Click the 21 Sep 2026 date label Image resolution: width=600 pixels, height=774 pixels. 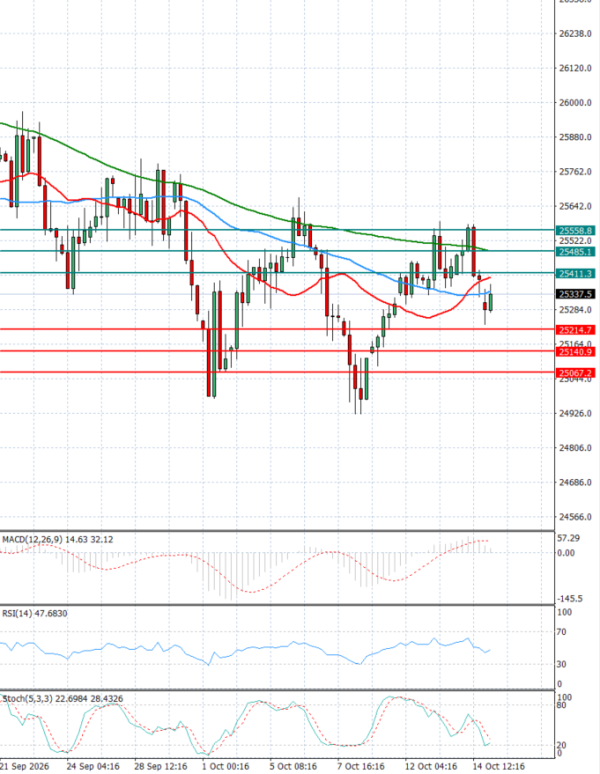coord(25,766)
